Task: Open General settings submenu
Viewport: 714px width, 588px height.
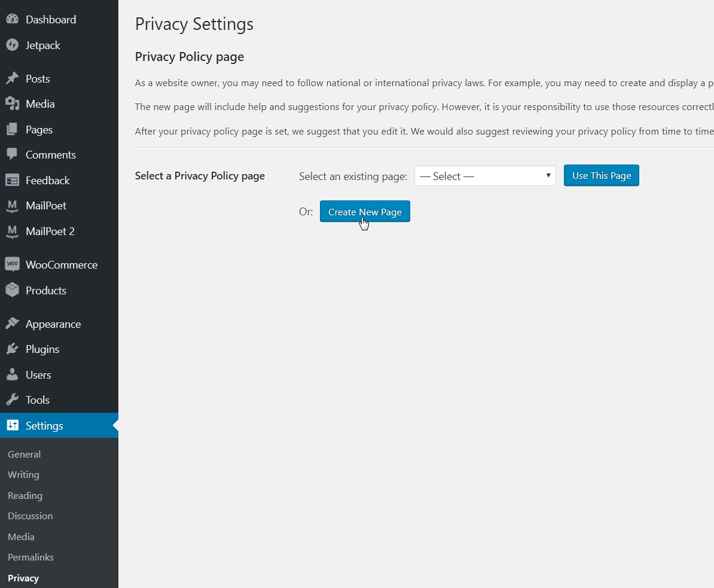Action: coord(25,455)
